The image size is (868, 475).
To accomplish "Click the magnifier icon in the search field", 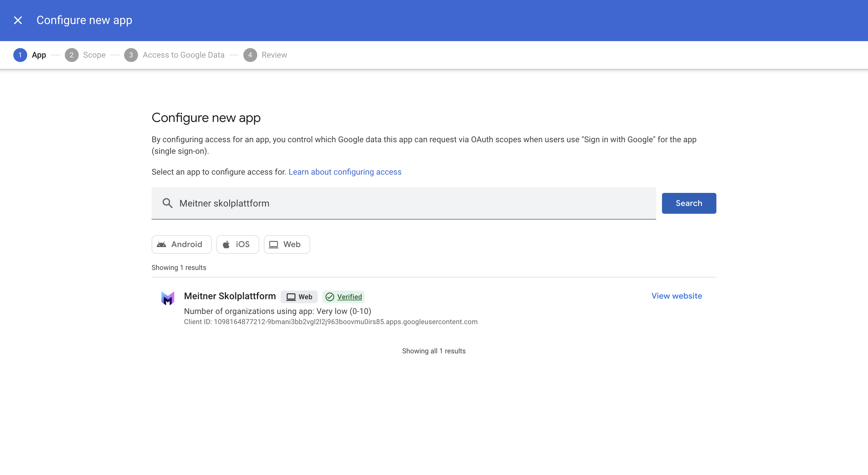I will [x=168, y=203].
